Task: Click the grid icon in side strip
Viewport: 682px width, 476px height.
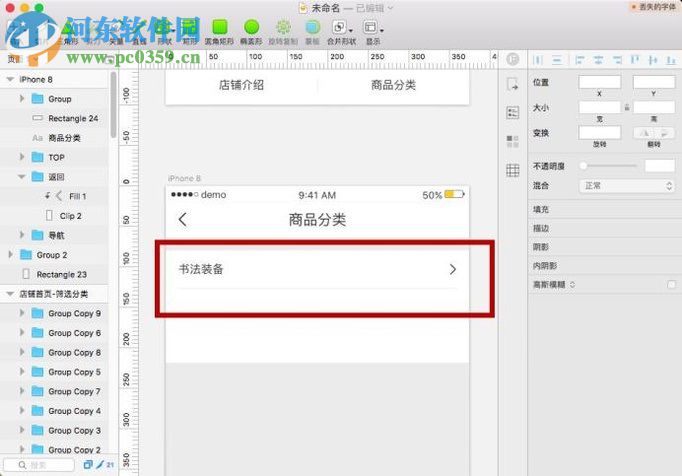Action: (x=513, y=170)
